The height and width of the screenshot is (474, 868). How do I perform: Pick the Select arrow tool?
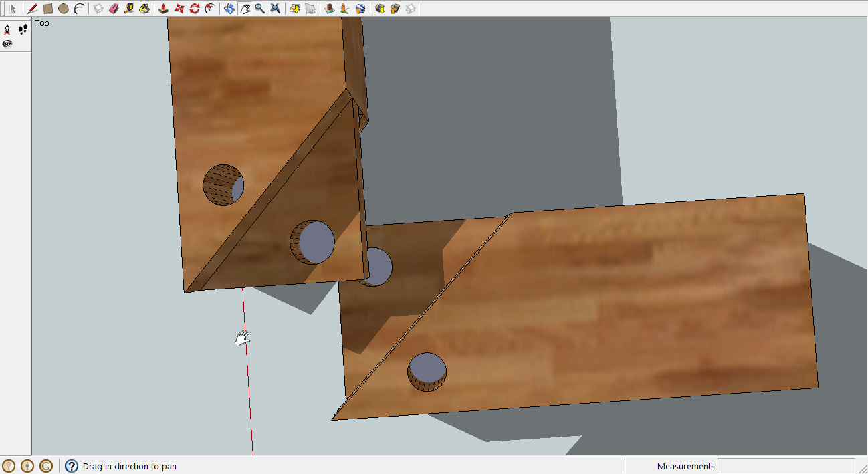pyautogui.click(x=13, y=9)
